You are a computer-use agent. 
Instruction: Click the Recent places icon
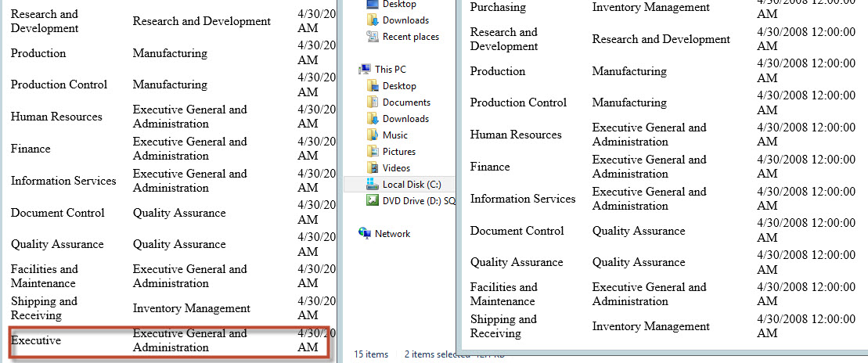[x=373, y=37]
